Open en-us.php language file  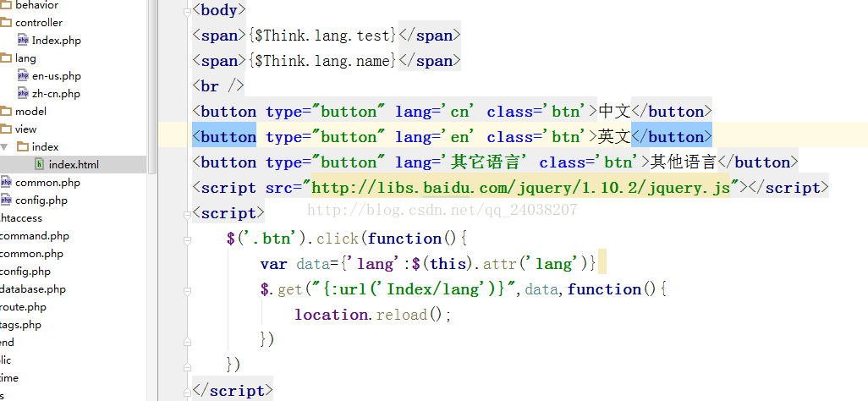pos(57,76)
